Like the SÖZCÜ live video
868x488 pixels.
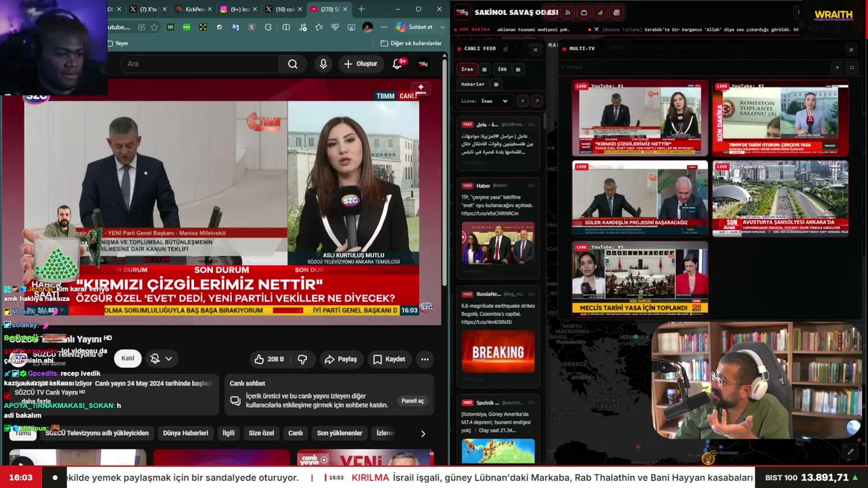click(269, 359)
